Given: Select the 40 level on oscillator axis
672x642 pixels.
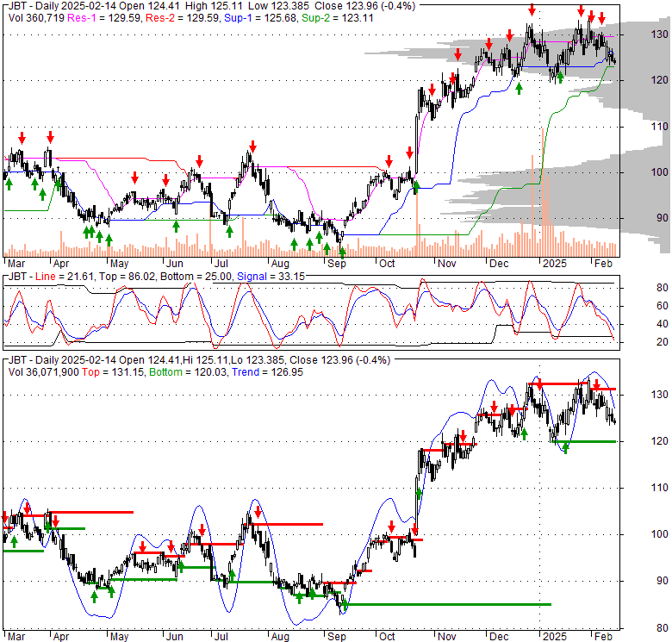Looking at the screenshot, I should [663, 324].
